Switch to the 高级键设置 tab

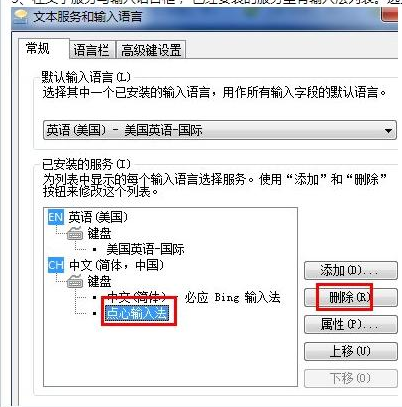tap(151, 50)
